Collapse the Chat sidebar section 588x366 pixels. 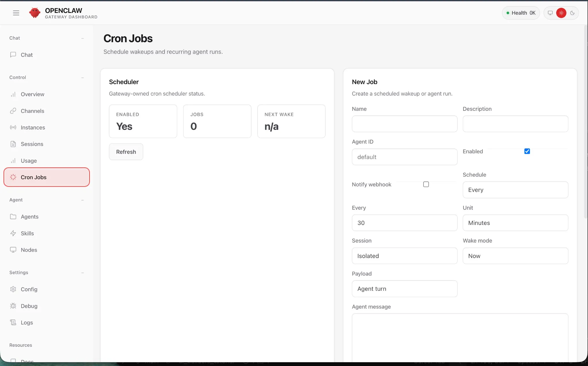click(82, 38)
